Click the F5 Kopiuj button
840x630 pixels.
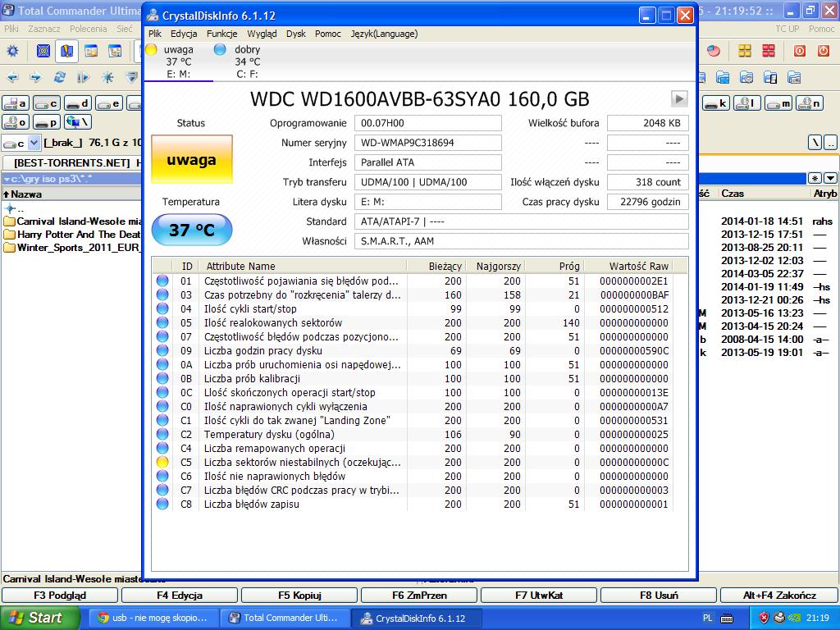pyautogui.click(x=299, y=596)
